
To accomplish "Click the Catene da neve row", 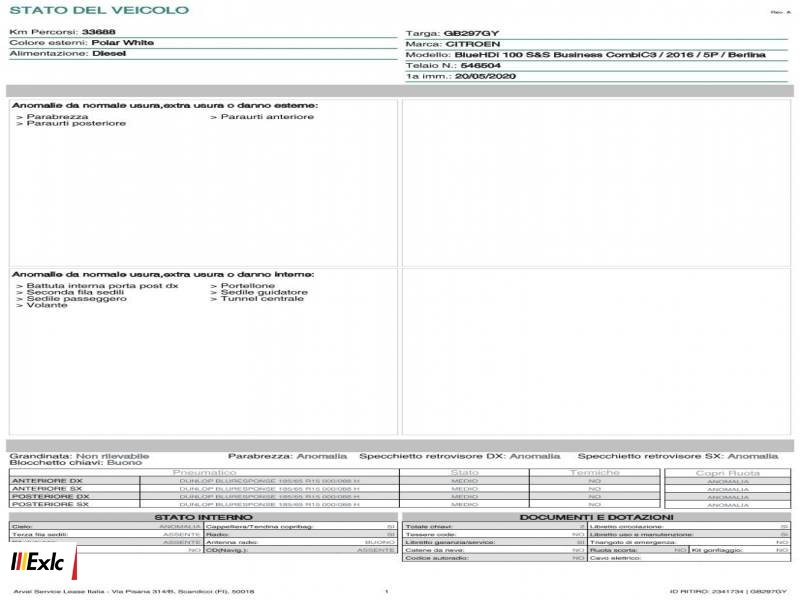I will click(494, 550).
